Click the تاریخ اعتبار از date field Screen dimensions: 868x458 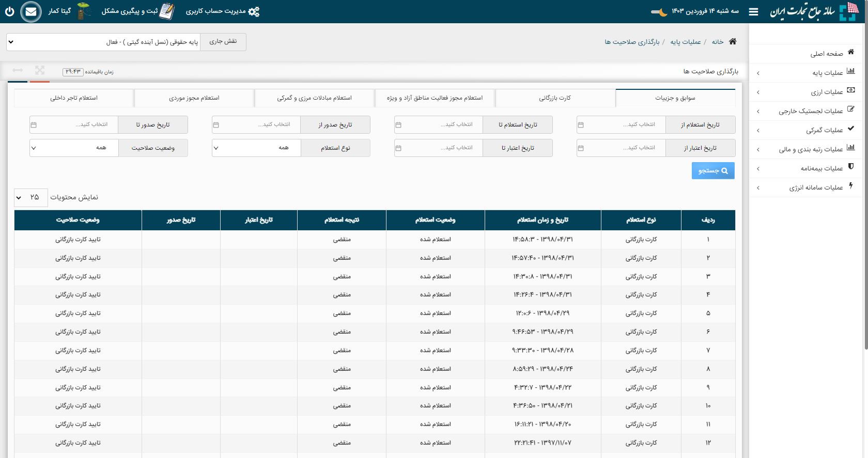click(x=621, y=148)
